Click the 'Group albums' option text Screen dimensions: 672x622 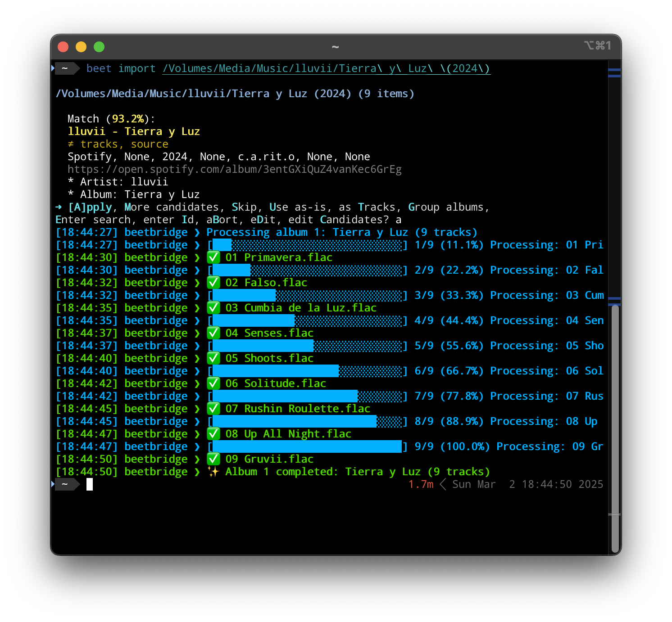click(x=446, y=207)
